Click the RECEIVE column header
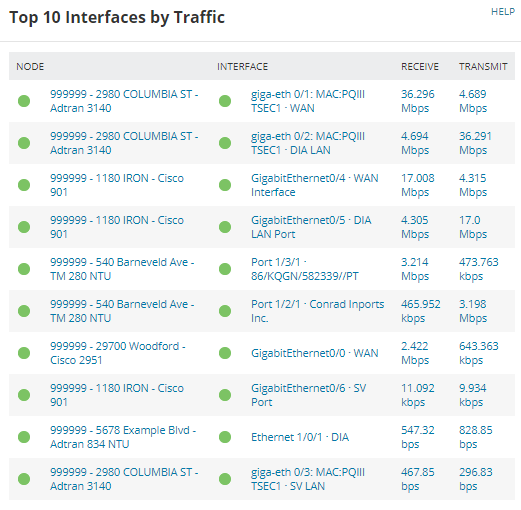The width and height of the screenshot is (521, 510). pos(420,67)
